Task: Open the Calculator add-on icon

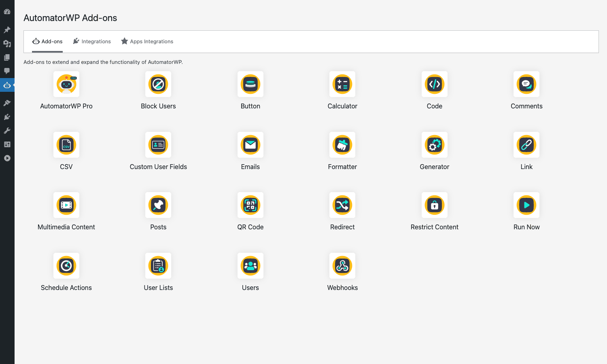Action: 342,84
